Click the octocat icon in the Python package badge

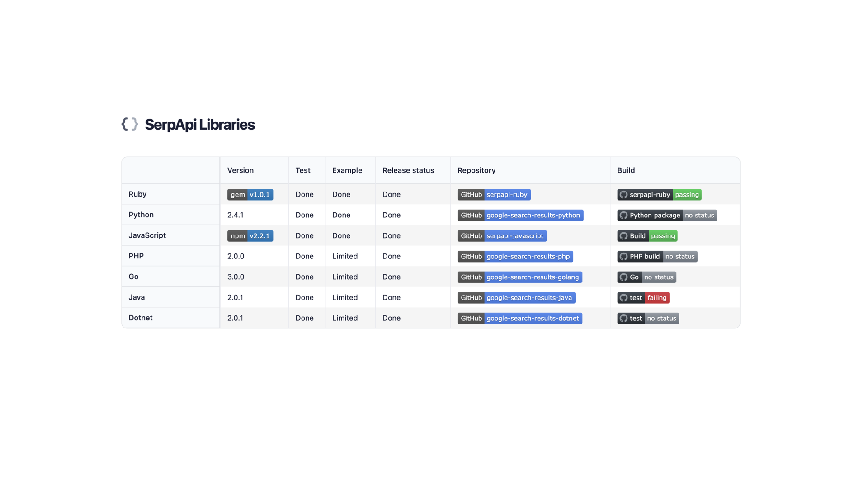(623, 215)
